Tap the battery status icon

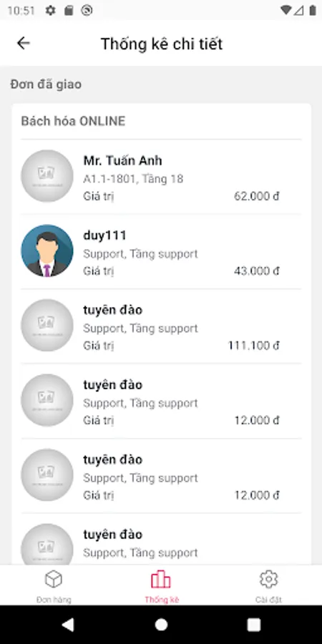click(313, 11)
